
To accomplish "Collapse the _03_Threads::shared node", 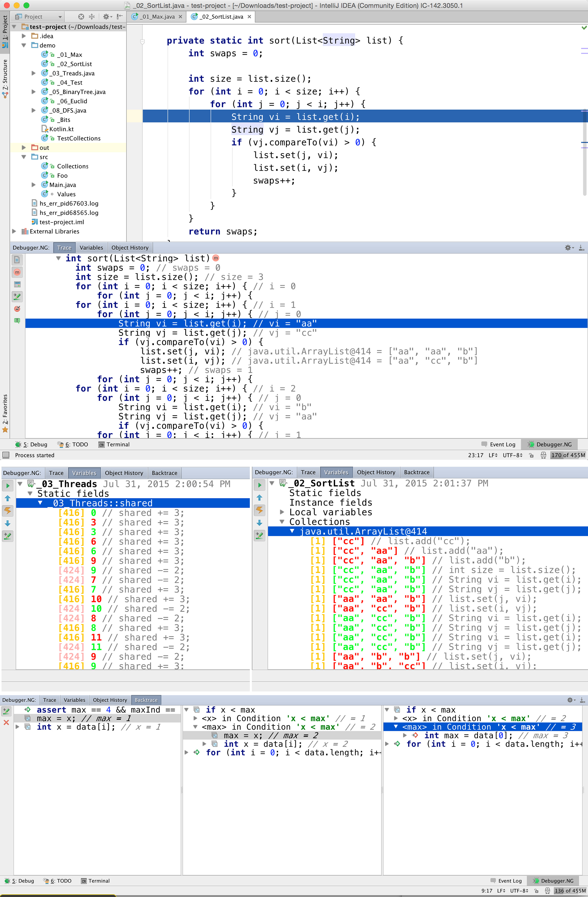I will coord(40,503).
